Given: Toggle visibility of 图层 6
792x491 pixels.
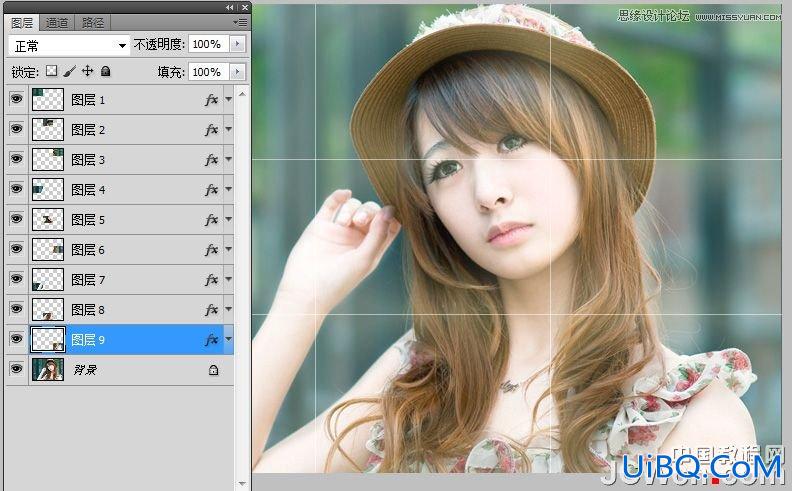Looking at the screenshot, I should (x=17, y=249).
